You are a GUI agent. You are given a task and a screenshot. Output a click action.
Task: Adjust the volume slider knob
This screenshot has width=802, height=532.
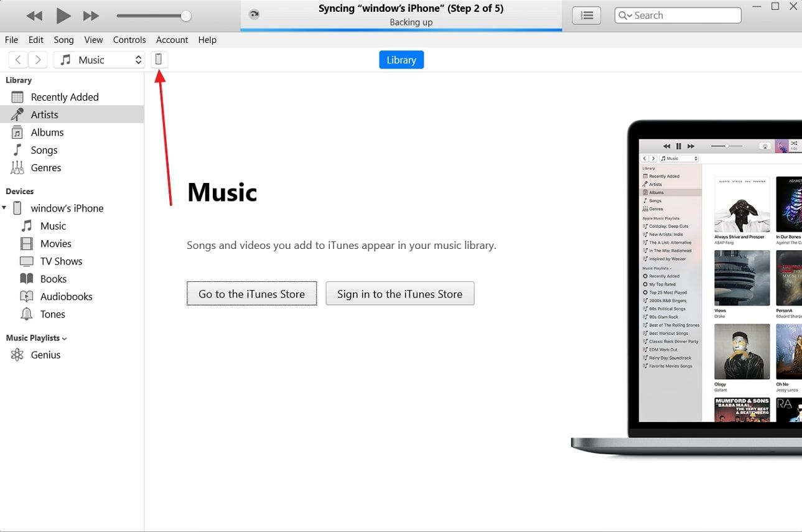click(x=185, y=16)
